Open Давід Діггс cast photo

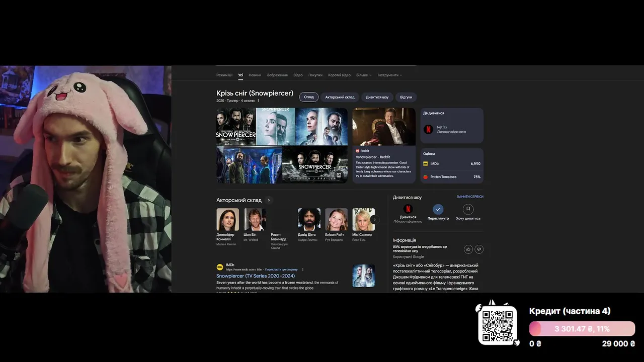(x=309, y=219)
